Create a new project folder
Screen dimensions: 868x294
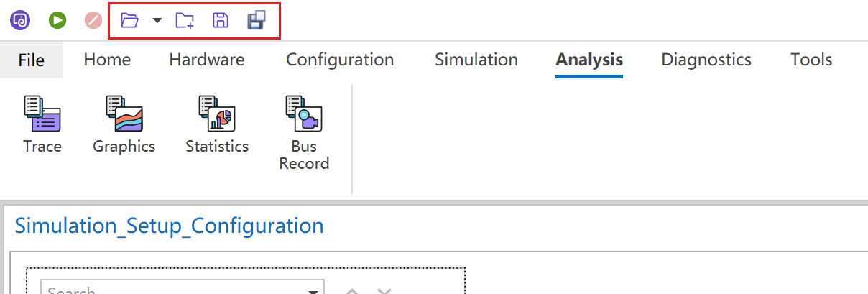pyautogui.click(x=185, y=20)
